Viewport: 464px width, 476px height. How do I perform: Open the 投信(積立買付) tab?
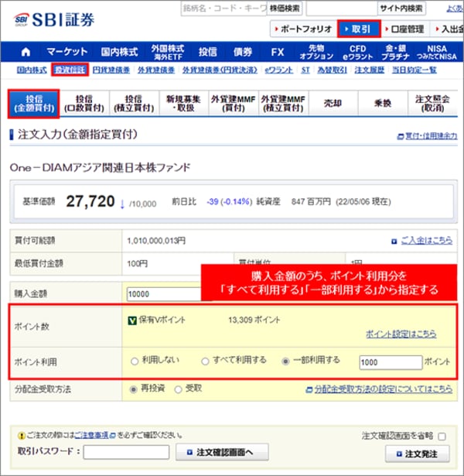(134, 104)
